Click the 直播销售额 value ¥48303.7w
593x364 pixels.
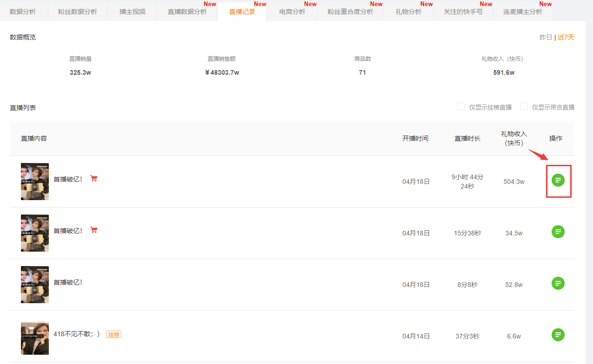[x=222, y=72]
